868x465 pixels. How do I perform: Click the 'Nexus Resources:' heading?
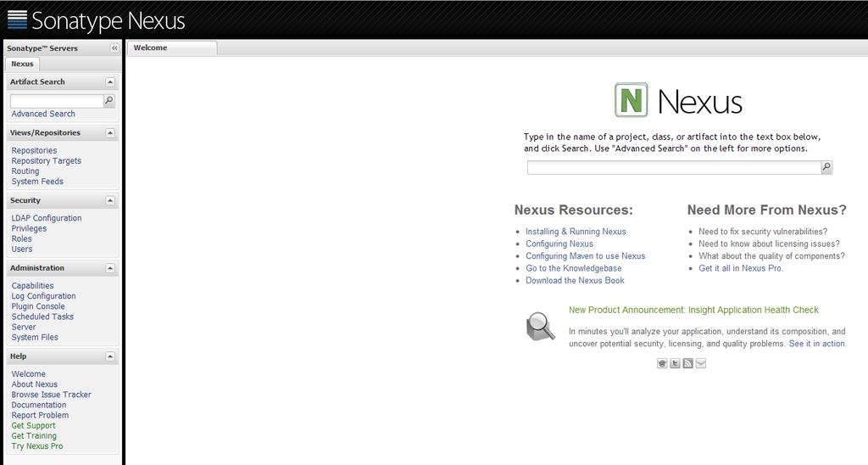tap(574, 210)
